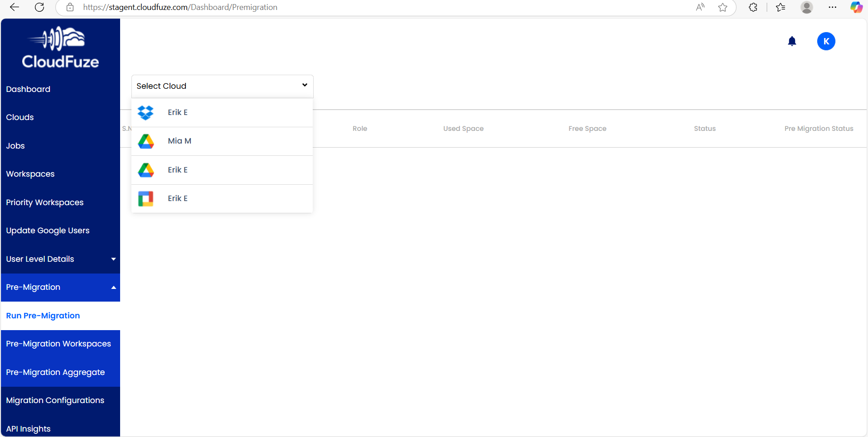Navigate to Update Google Users
Image resolution: width=868 pixels, height=437 pixels.
click(x=48, y=231)
